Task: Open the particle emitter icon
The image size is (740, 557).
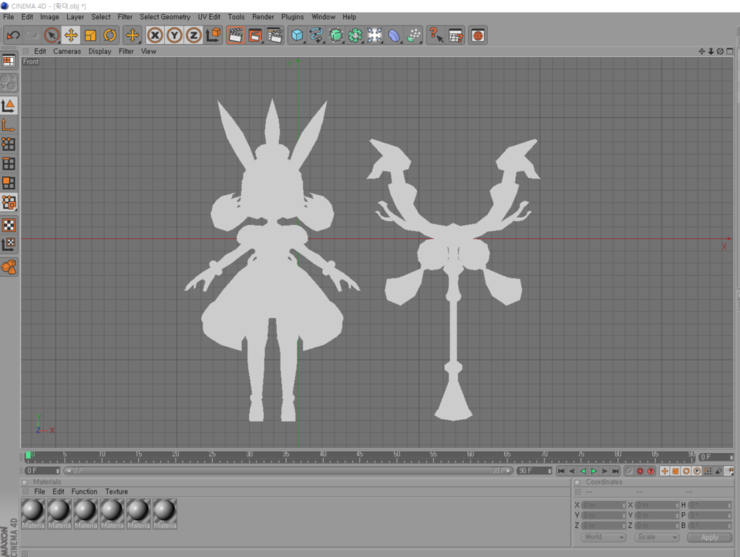Action: (413, 35)
